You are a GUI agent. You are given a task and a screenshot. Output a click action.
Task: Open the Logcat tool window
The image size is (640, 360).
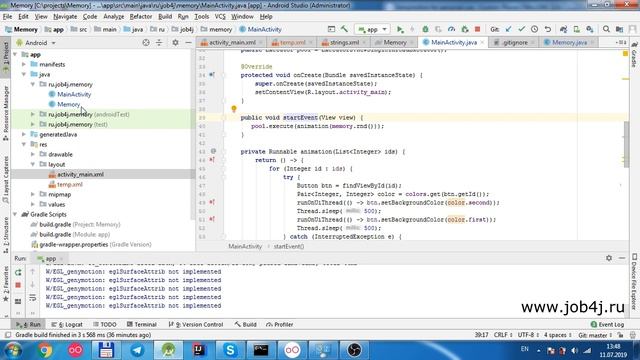67,324
